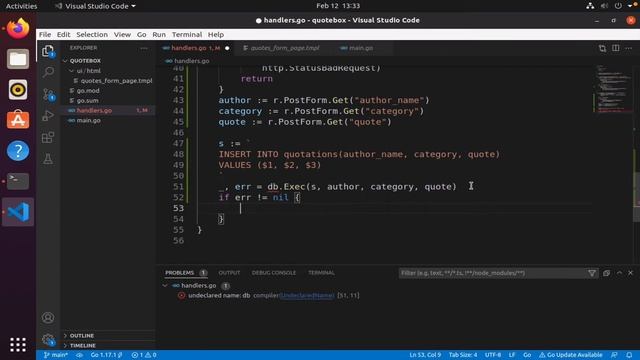Screen dimensions: 640x360
Task: Collapse handlers.go group in Problems panel
Action: click(165, 286)
